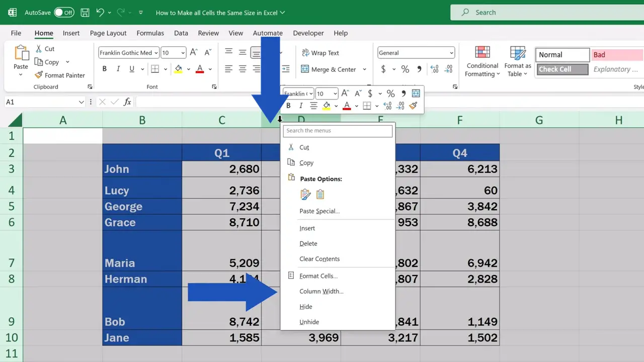Select Paste Special in the context menu

click(x=319, y=211)
